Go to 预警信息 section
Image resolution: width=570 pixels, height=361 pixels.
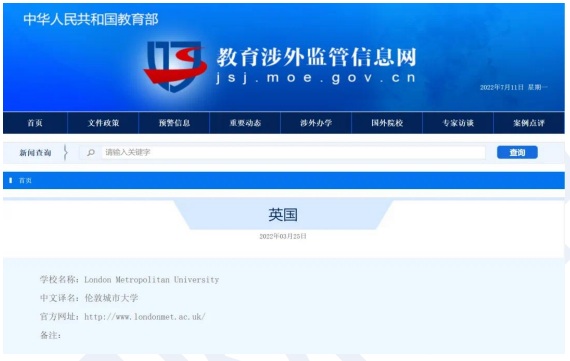pyautogui.click(x=174, y=123)
